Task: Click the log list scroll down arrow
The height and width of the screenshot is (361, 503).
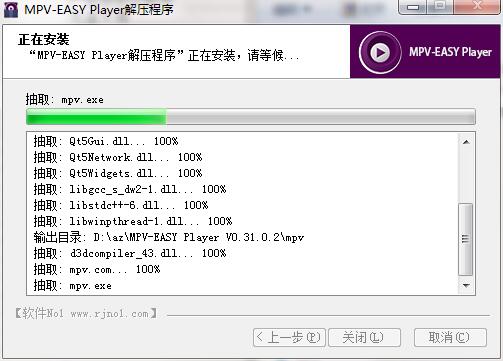Action: [x=466, y=285]
